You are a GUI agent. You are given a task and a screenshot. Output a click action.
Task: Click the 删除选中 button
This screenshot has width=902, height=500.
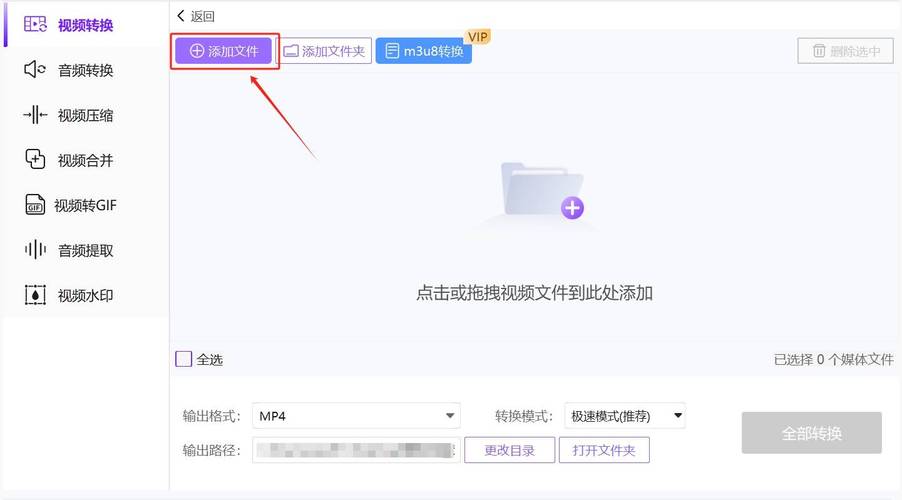click(846, 51)
